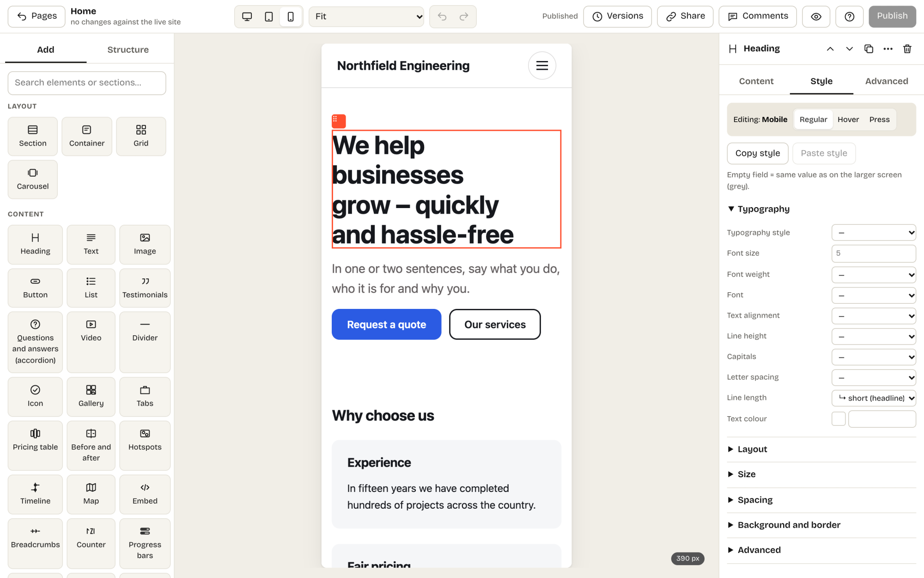Duplicate the Heading element
The height and width of the screenshot is (578, 924).
(x=869, y=49)
